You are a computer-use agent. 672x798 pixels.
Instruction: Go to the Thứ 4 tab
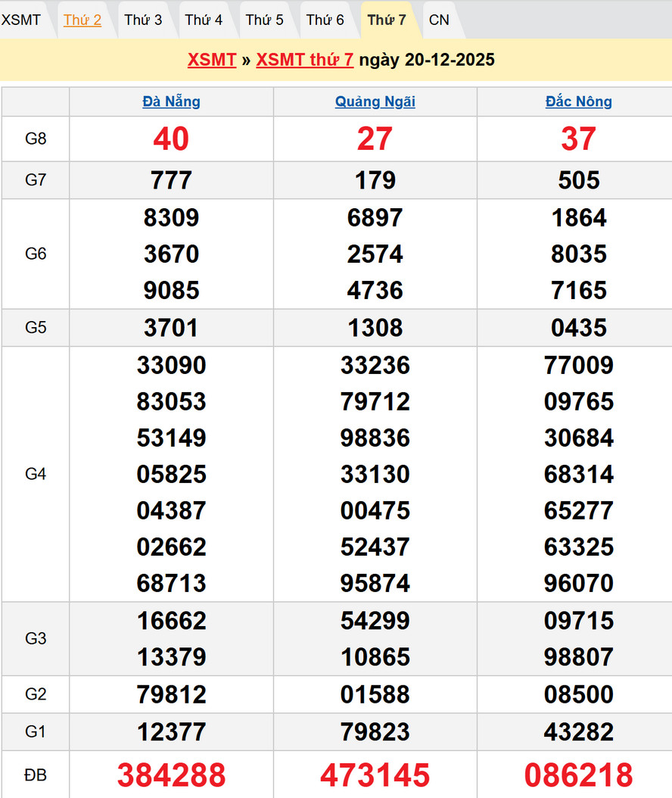(x=204, y=20)
